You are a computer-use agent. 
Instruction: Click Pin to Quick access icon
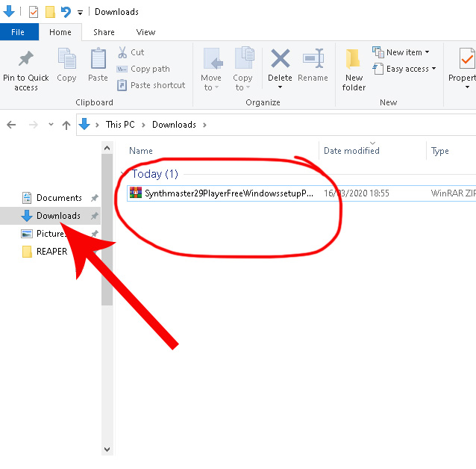coord(26,58)
